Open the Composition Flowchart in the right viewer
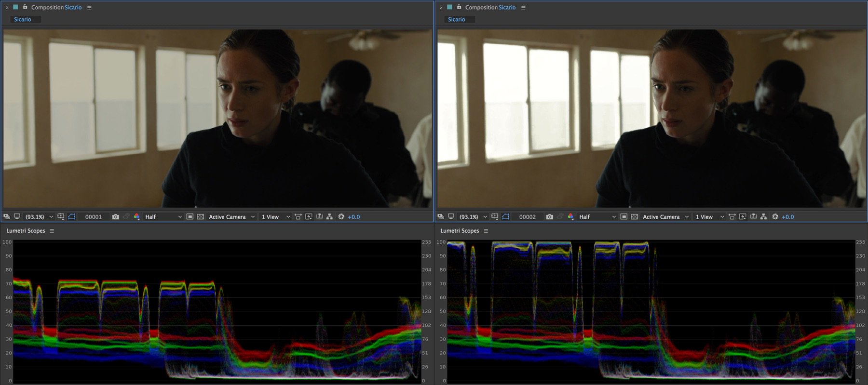This screenshot has height=385, width=868. coord(763,217)
